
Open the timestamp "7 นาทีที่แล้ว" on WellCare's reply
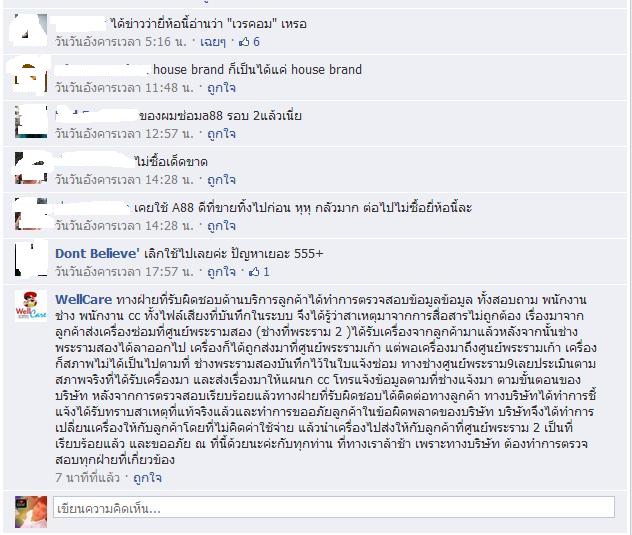pyautogui.click(x=87, y=478)
